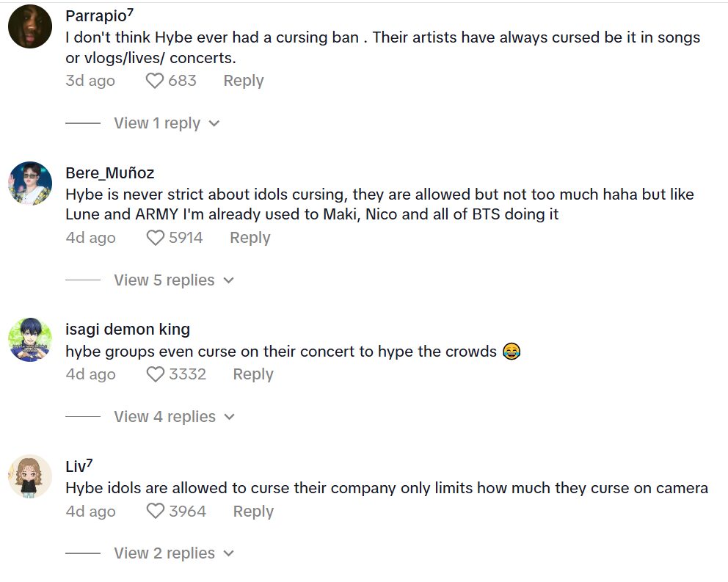
Task: Expand the 1 reply under Parrapio's comment
Action: pyautogui.click(x=156, y=123)
